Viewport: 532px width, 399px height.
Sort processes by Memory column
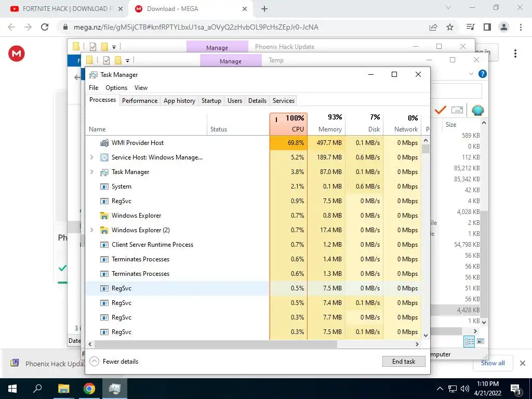326,124
